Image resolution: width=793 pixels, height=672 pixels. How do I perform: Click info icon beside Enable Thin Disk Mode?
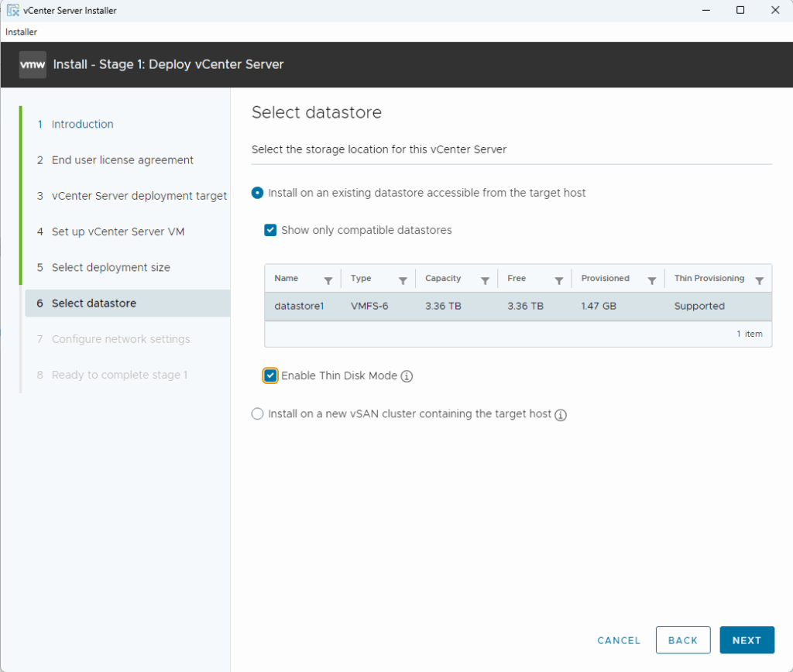pyautogui.click(x=407, y=376)
